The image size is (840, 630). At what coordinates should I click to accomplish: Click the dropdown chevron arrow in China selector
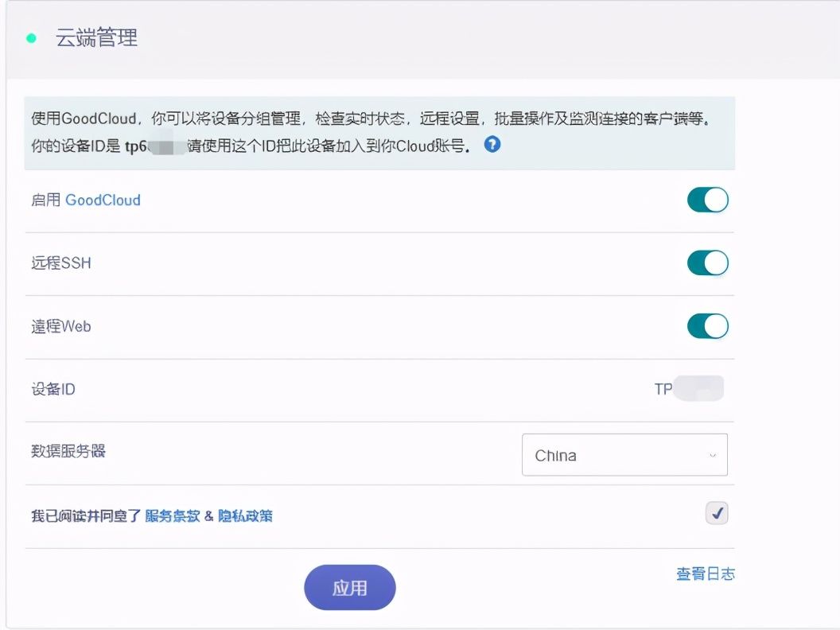tap(713, 455)
